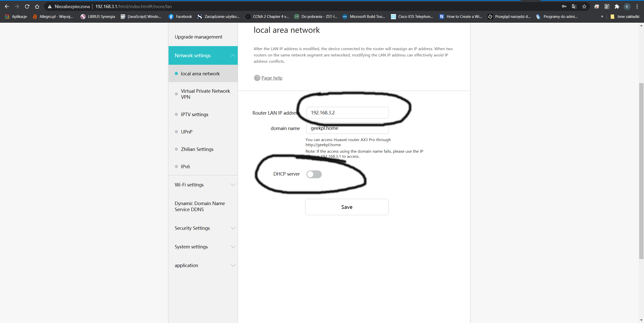The height and width of the screenshot is (323, 644).
Task: Open the Google Translate extension icon
Action: [x=574, y=6]
